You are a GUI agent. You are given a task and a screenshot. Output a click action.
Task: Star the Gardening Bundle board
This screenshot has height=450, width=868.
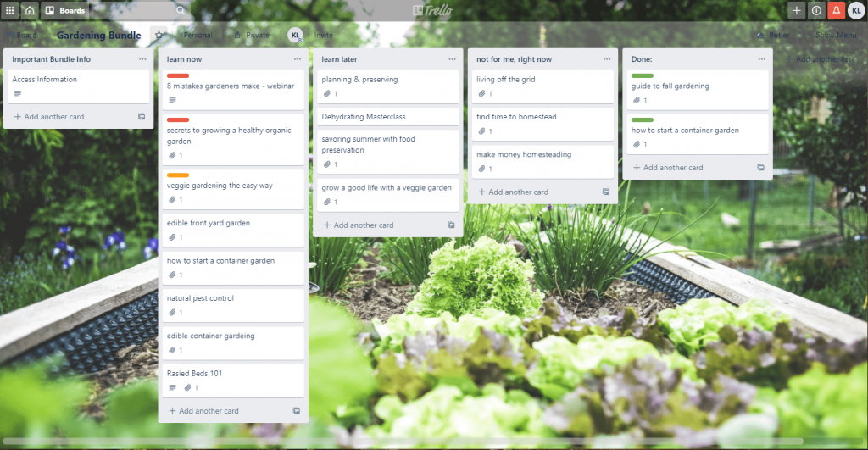tap(159, 35)
